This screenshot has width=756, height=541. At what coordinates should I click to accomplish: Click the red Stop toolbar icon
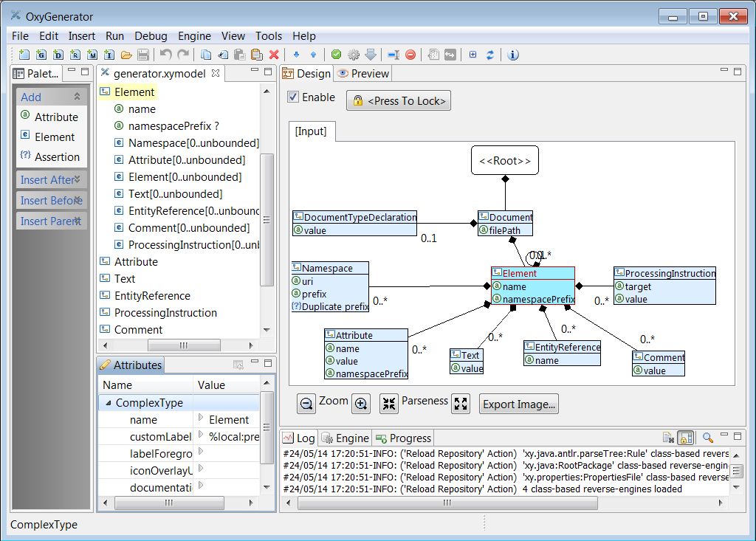(410, 55)
